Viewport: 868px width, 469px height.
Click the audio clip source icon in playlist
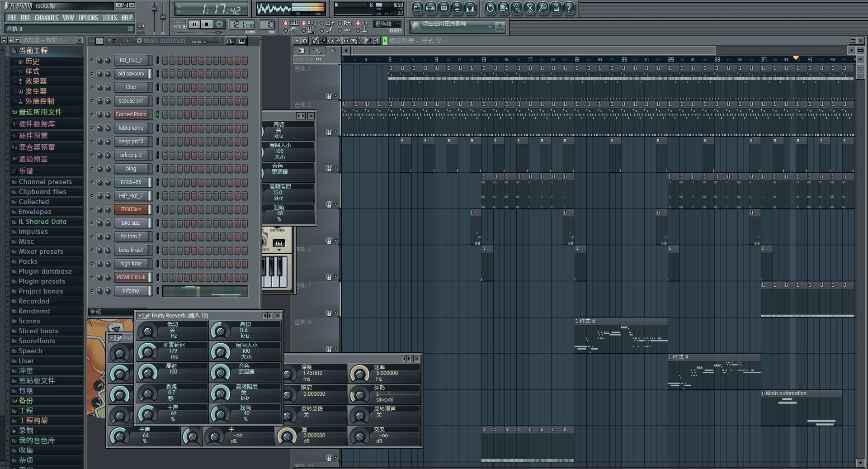pos(301,51)
